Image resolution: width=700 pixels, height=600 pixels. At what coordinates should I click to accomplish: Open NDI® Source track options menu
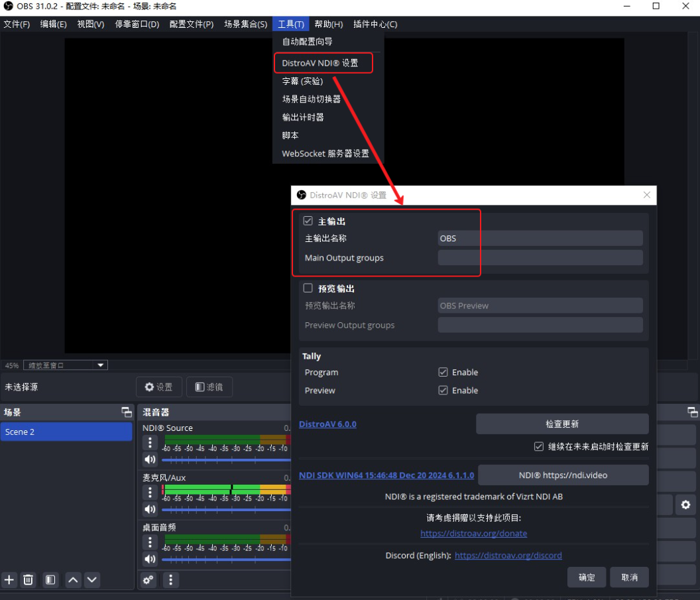coord(150,442)
